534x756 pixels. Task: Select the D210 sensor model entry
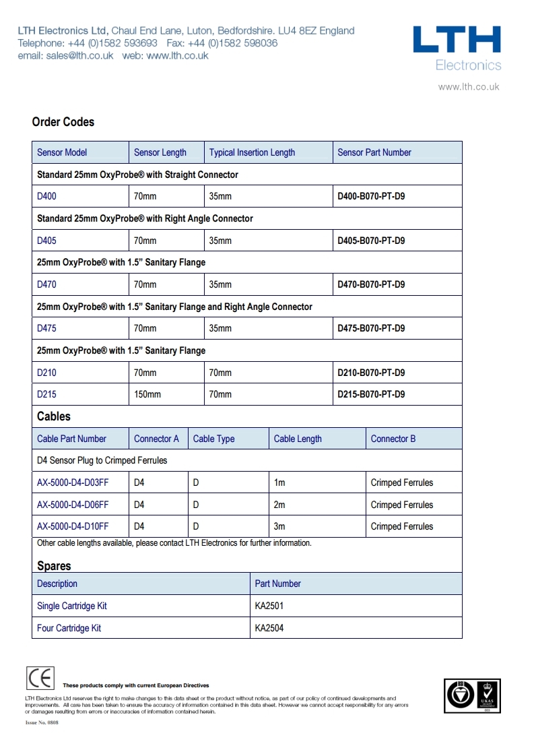tap(46, 373)
